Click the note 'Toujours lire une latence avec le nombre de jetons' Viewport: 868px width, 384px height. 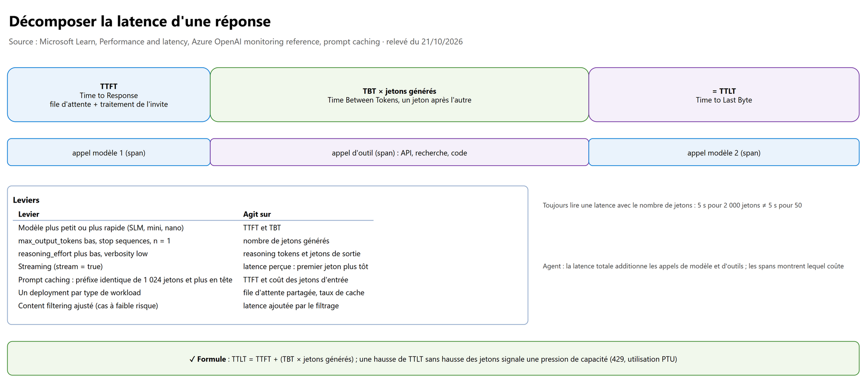pyautogui.click(x=672, y=205)
